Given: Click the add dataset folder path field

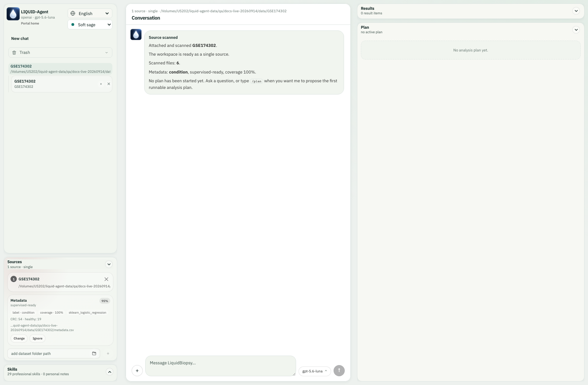Looking at the screenshot, I should coord(54,353).
